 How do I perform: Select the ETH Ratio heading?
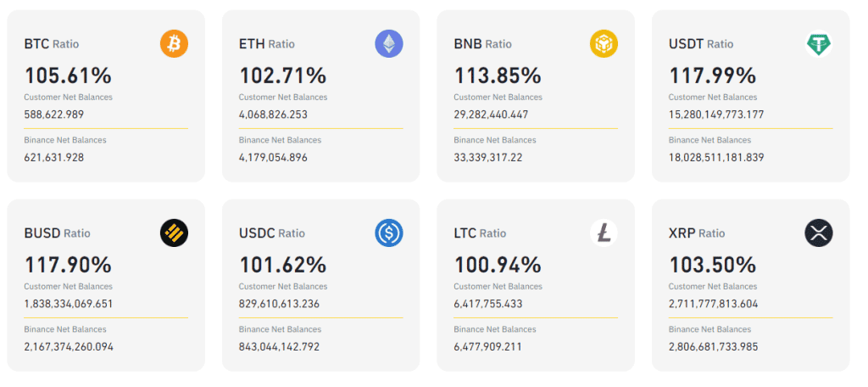(267, 44)
